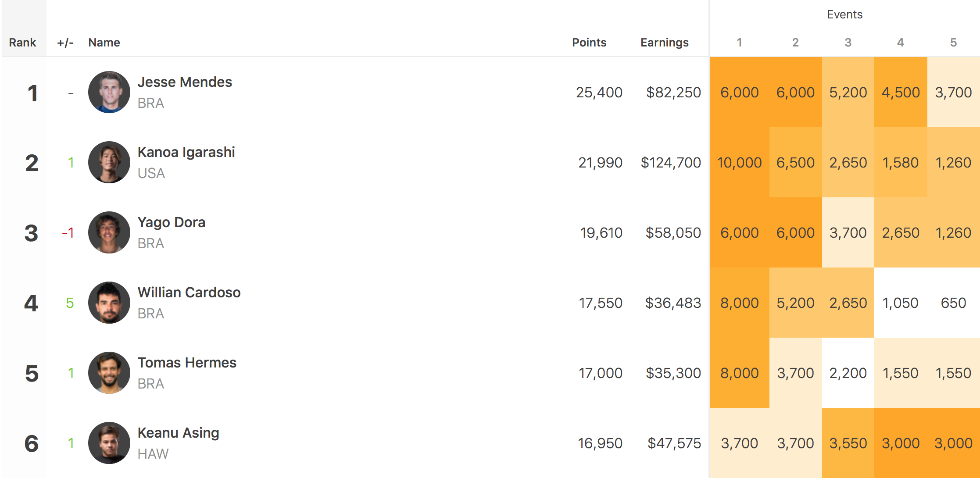Open Kanoa Igarashi's avatar image
Screen dimensions: 980x478
109,162
